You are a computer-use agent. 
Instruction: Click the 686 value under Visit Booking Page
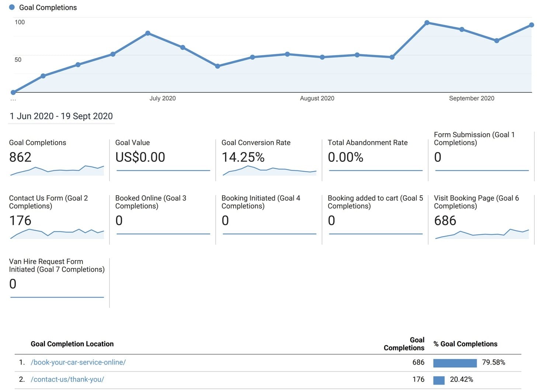click(x=445, y=221)
